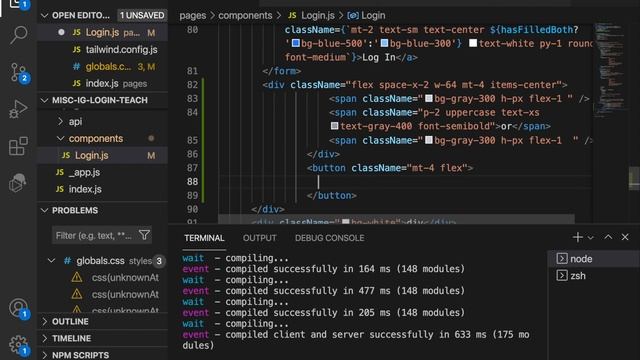Collapse the globals.css problems group

click(51, 260)
